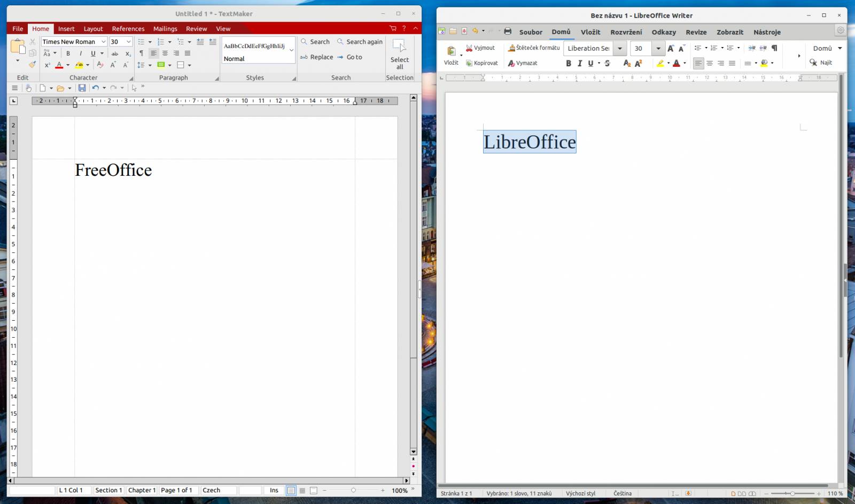Open borders dropdown arrow in TextMaker
This screenshot has width=855, height=504.
190,65
